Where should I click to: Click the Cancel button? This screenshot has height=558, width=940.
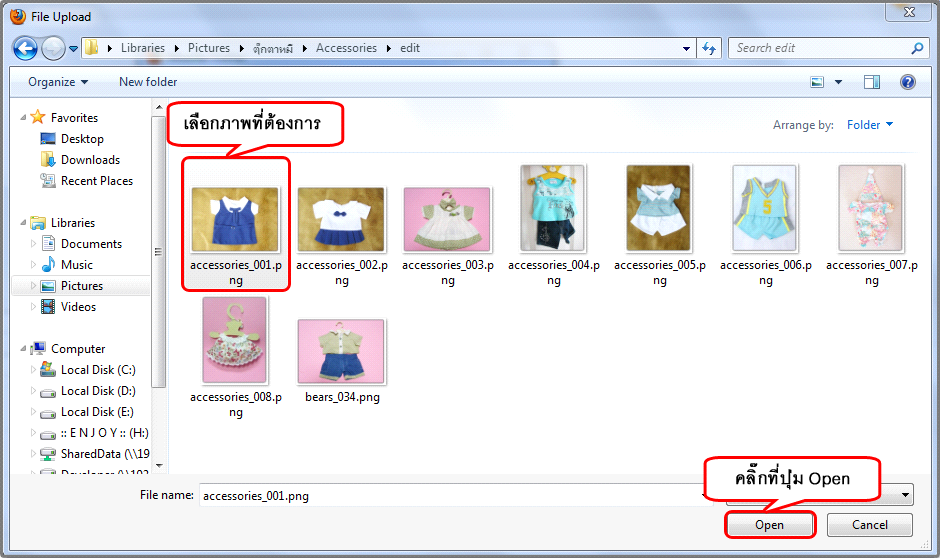point(870,525)
